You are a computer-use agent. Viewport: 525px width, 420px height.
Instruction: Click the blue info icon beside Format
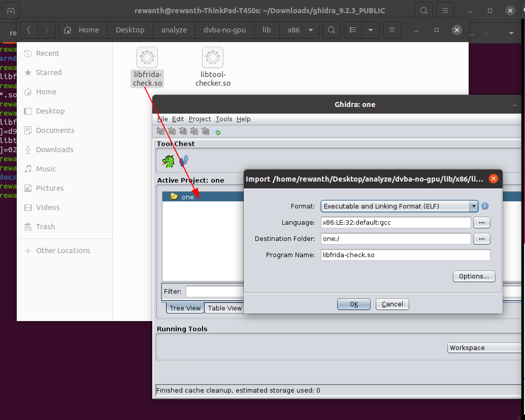484,206
